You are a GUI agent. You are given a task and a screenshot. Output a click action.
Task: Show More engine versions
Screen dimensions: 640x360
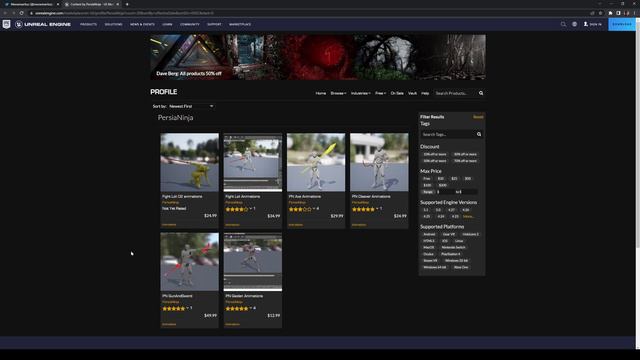click(469, 216)
